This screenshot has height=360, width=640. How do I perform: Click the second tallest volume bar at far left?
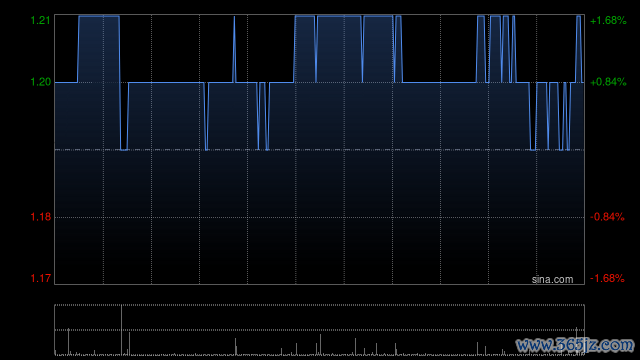click(68, 341)
